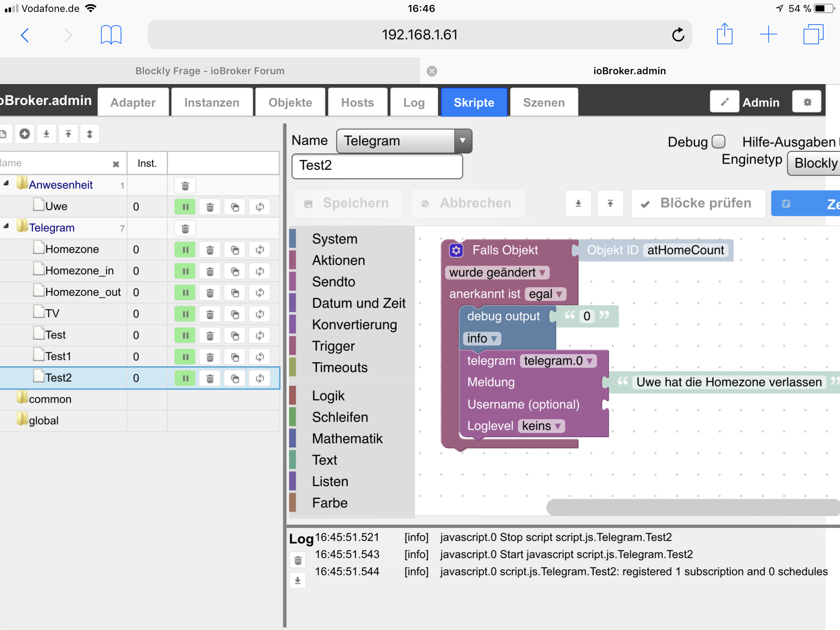Click the add new script plus icon
The height and width of the screenshot is (630, 840).
(x=25, y=134)
